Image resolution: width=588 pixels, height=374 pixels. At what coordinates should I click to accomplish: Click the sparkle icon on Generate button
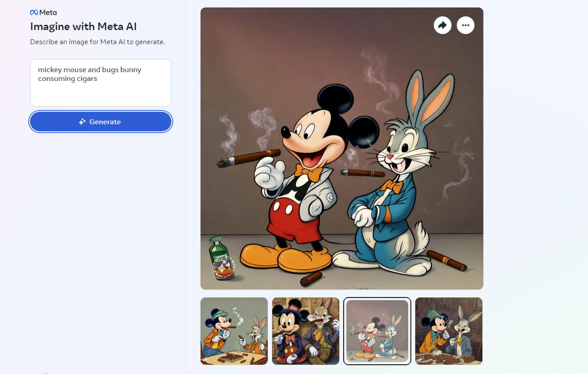[x=82, y=122]
